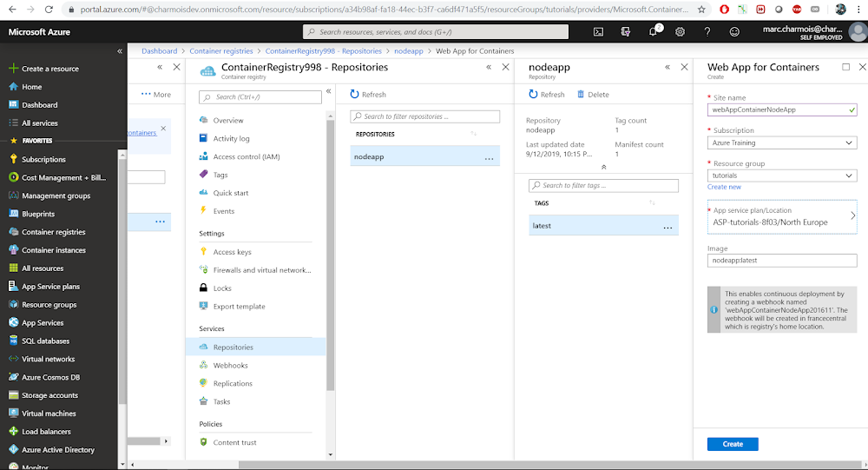The height and width of the screenshot is (470, 868).
Task: Click the directory and subscription filter icon
Action: coord(626,32)
